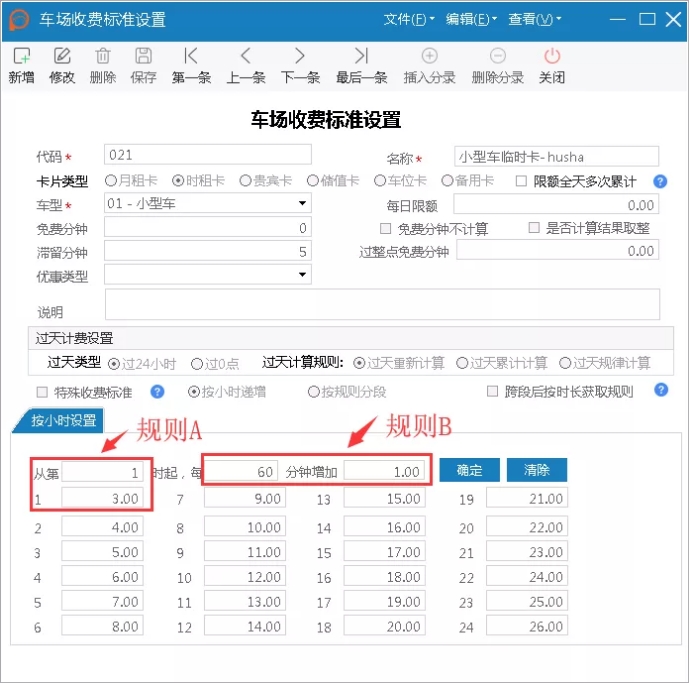Click hour 12 fee field 14.00
The width and height of the screenshot is (689, 683).
coord(245,626)
